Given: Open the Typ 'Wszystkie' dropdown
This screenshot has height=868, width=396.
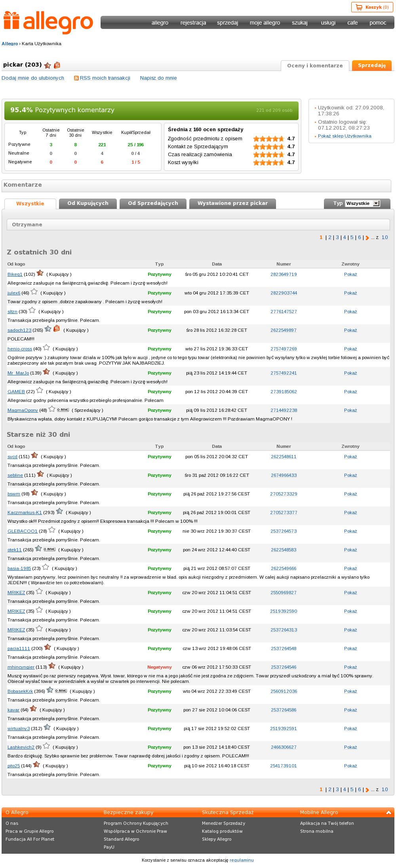Looking at the screenshot, I should (x=362, y=203).
